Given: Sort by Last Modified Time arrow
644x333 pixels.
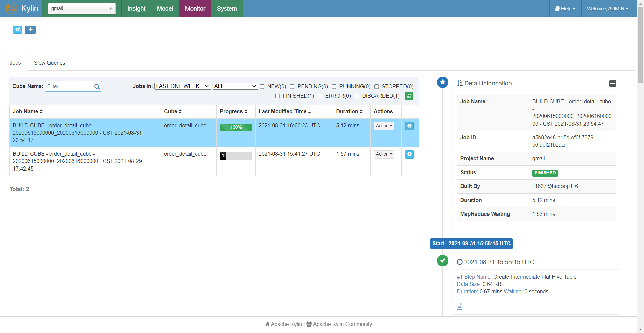Looking at the screenshot, I should tap(309, 112).
